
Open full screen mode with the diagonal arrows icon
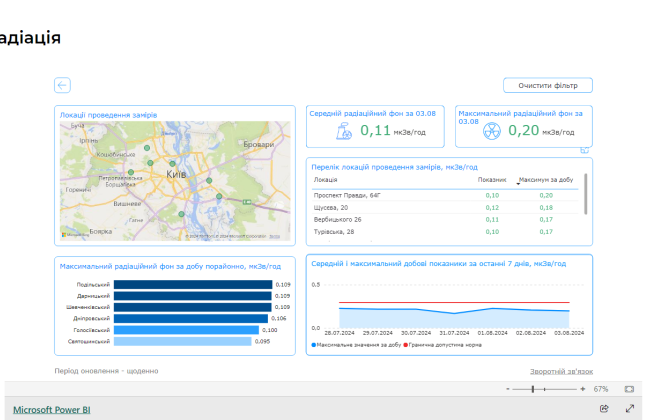pyautogui.click(x=630, y=408)
